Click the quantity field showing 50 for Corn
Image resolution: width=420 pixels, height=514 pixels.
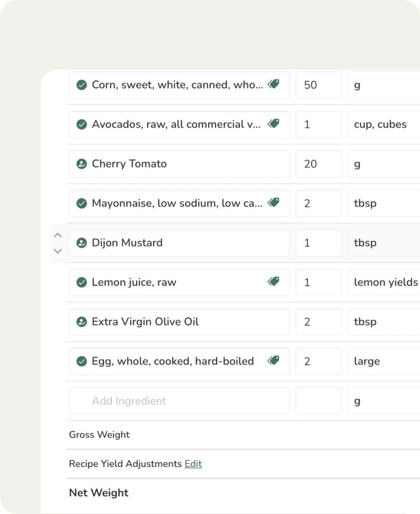coord(319,85)
